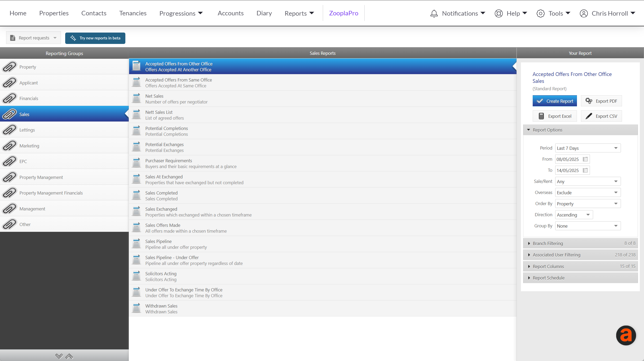
Task: Select the Sales At Exchanged report
Action: (x=323, y=179)
